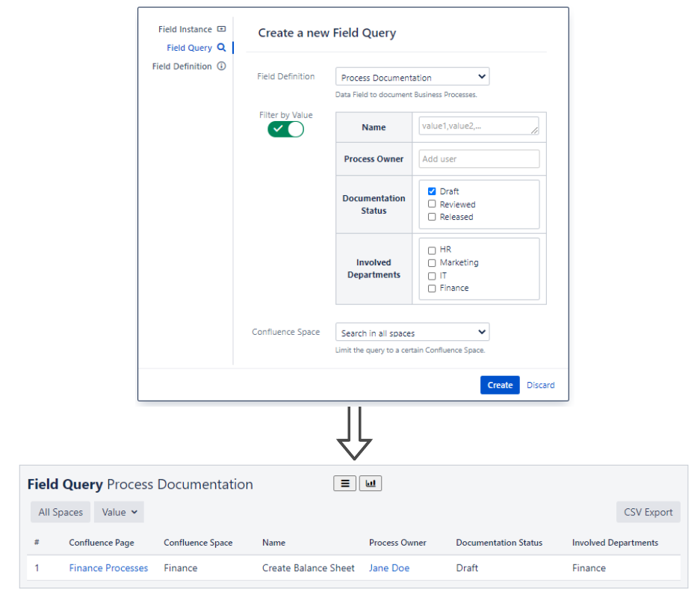The width and height of the screenshot is (700, 598).
Task: Open the Finance Processes page link
Action: tap(108, 568)
